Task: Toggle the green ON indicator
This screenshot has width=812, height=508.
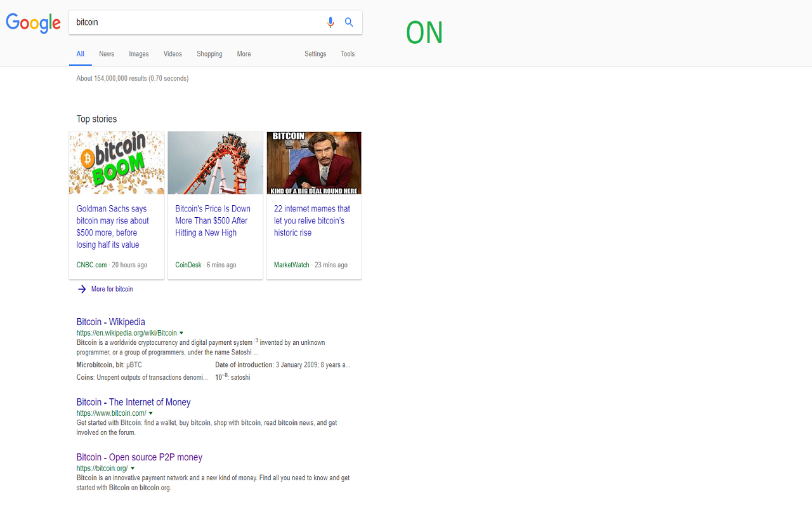Action: (424, 33)
